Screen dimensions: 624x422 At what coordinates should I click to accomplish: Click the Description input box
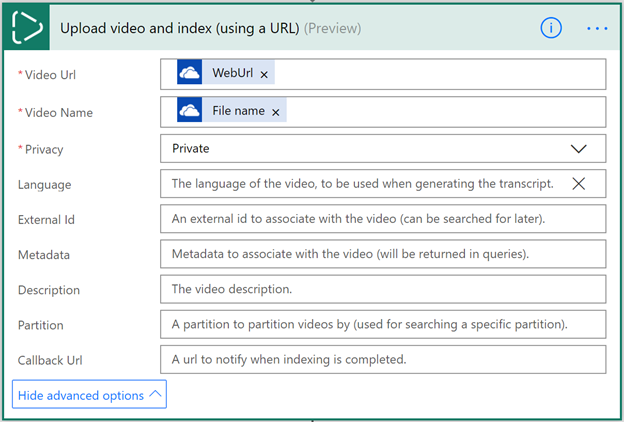[382, 289]
